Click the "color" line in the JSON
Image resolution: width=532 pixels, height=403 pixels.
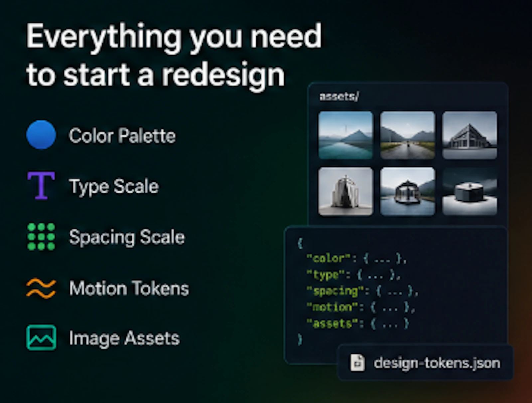pos(356,258)
